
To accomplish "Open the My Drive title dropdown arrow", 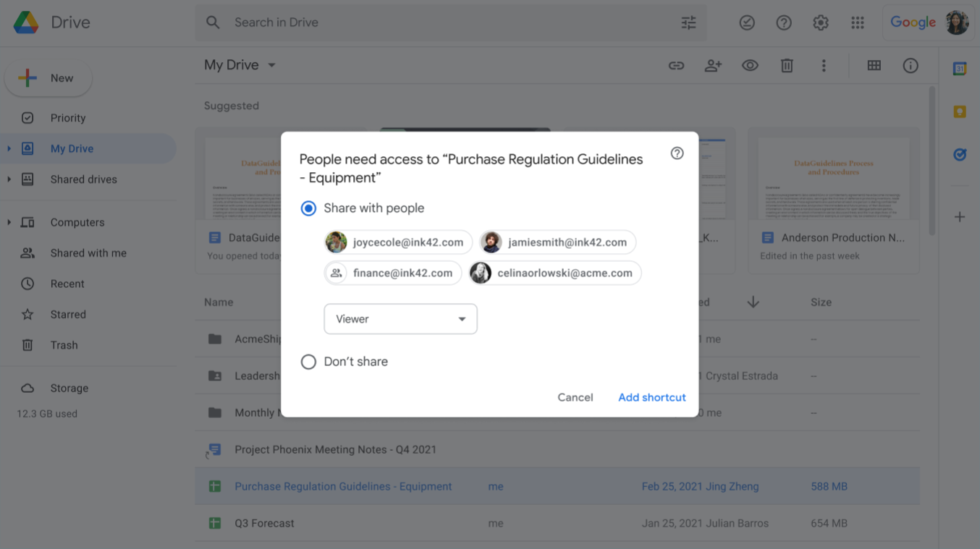I will (x=272, y=65).
